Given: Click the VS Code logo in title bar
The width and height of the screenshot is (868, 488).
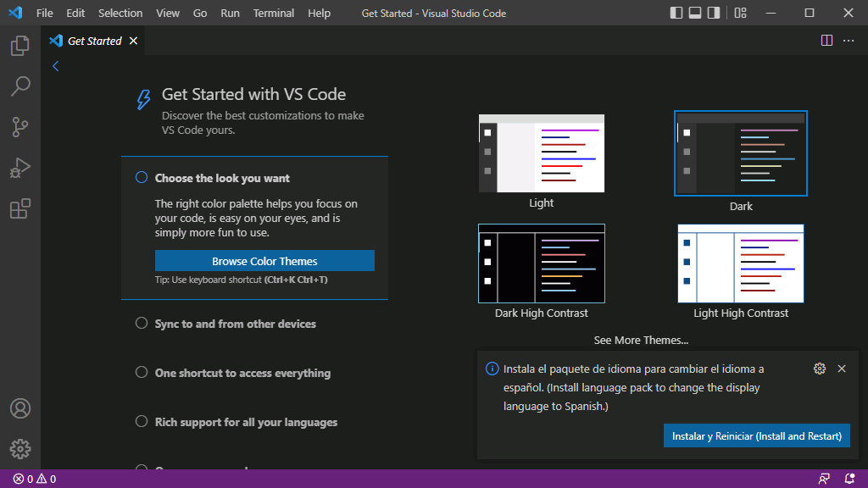Looking at the screenshot, I should click(x=15, y=13).
